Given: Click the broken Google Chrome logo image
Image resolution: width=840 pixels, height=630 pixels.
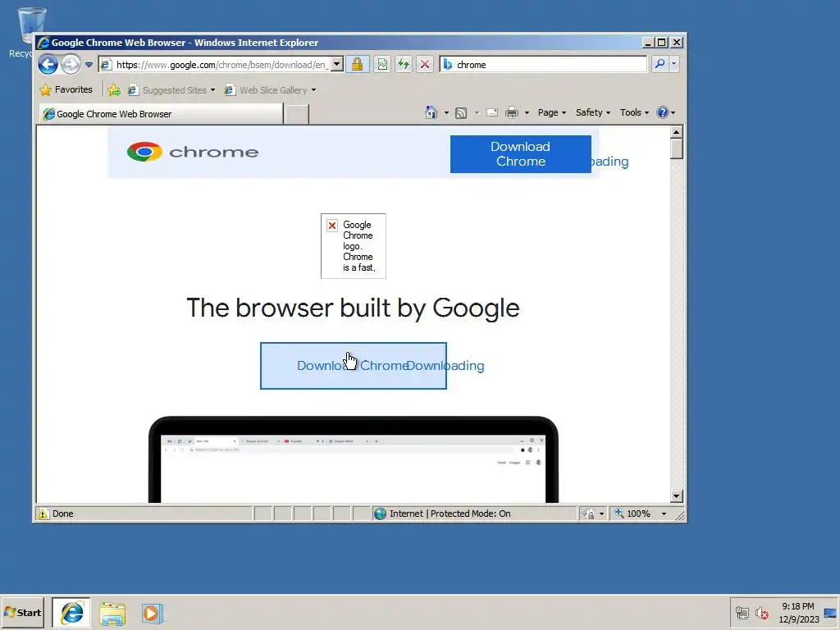Looking at the screenshot, I should [x=353, y=246].
